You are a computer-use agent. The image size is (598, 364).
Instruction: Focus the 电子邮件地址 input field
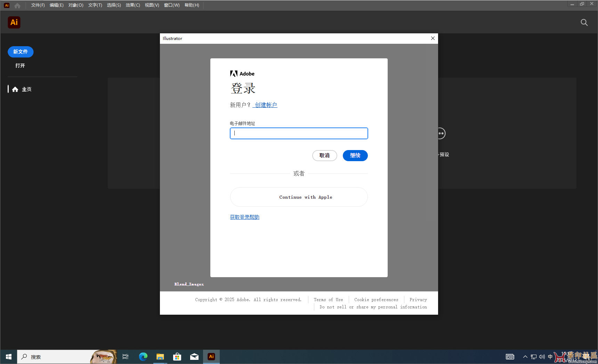[x=299, y=133]
